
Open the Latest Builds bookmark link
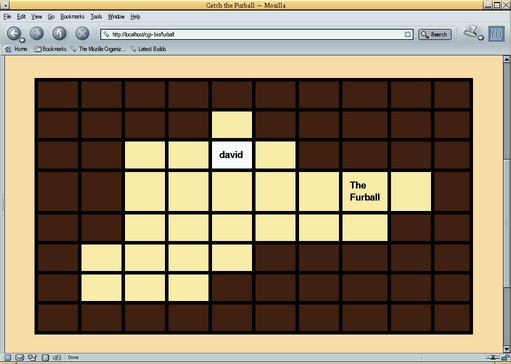click(x=148, y=49)
